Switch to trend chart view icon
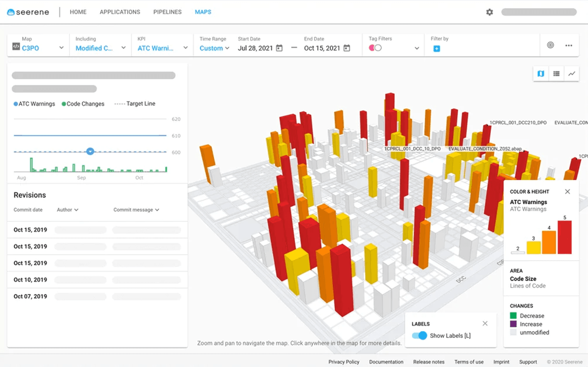The width and height of the screenshot is (588, 367). (x=572, y=74)
